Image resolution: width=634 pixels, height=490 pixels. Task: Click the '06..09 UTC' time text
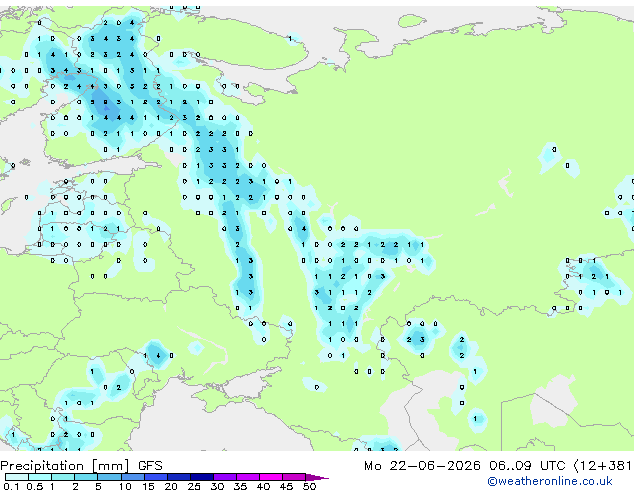coord(527,466)
